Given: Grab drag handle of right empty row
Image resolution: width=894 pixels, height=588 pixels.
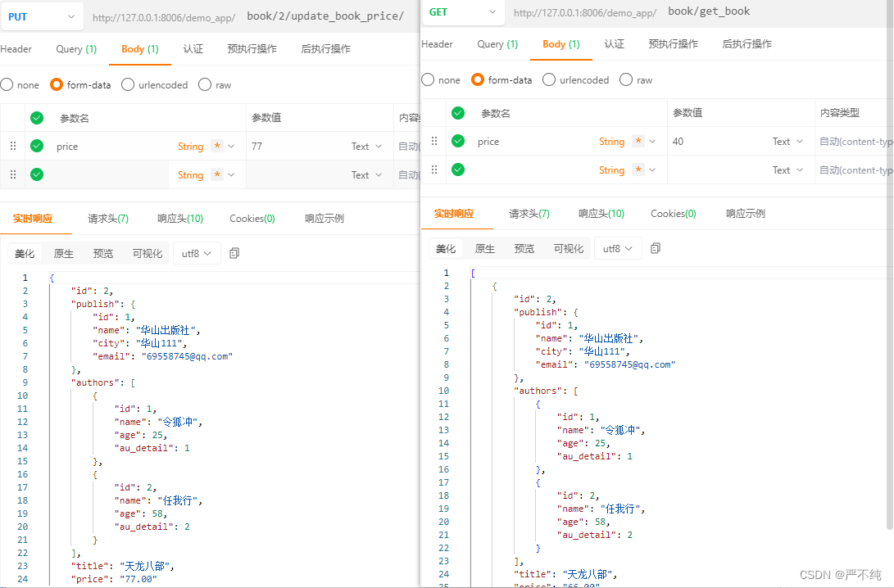Looking at the screenshot, I should 434,170.
